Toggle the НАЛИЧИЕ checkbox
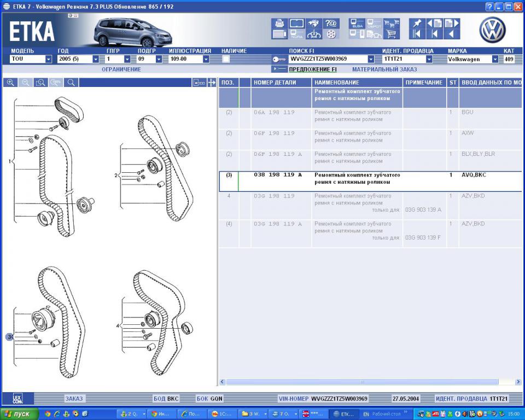This screenshot has height=420, width=525. click(x=226, y=59)
